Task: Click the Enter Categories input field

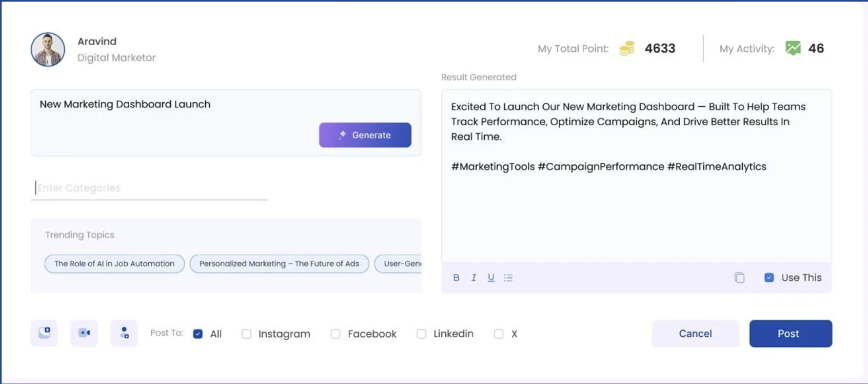Action: point(149,188)
